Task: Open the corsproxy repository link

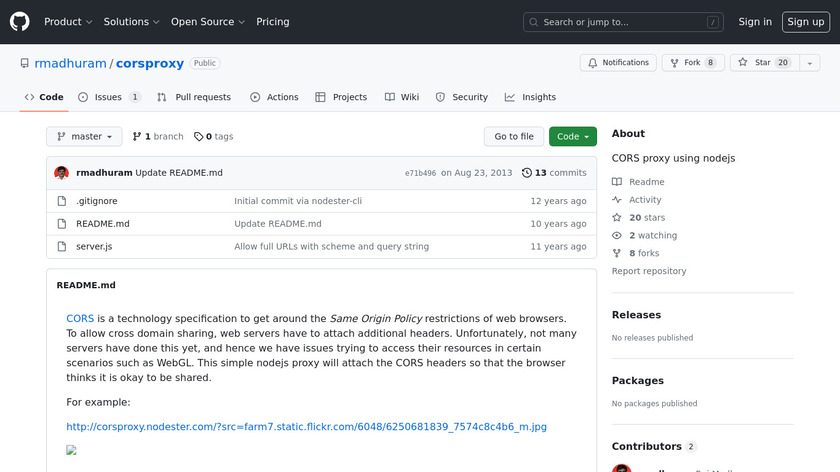Action: 150,63
